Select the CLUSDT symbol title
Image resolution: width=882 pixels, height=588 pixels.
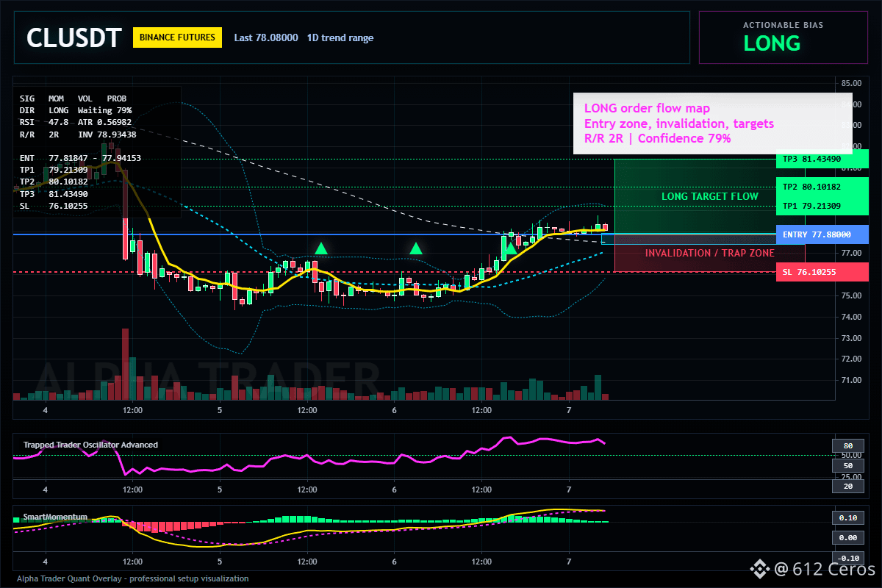(73, 37)
